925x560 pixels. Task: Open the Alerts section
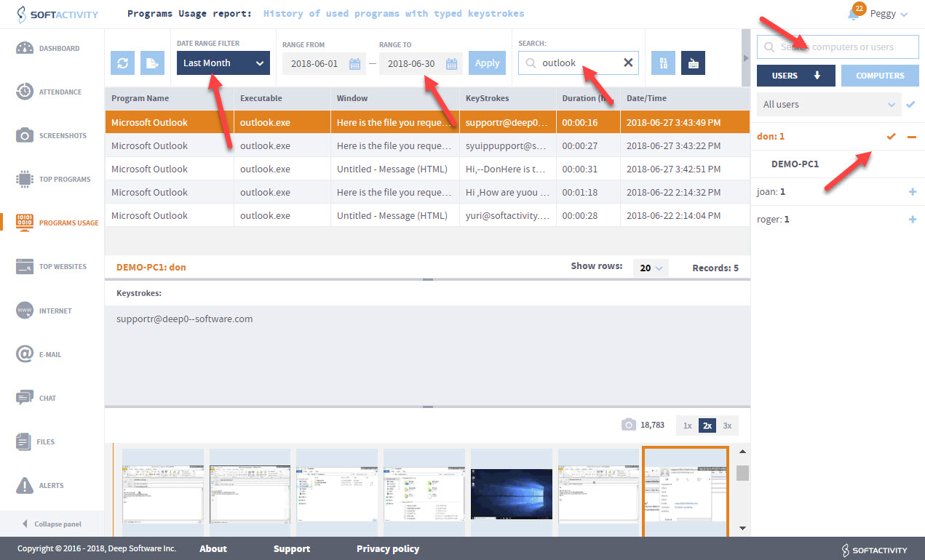[x=39, y=485]
